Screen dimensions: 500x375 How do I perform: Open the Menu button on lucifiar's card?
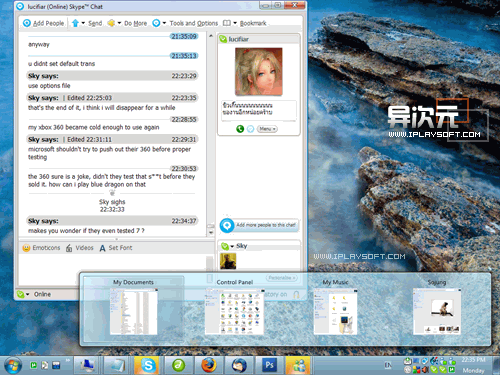pyautogui.click(x=267, y=129)
